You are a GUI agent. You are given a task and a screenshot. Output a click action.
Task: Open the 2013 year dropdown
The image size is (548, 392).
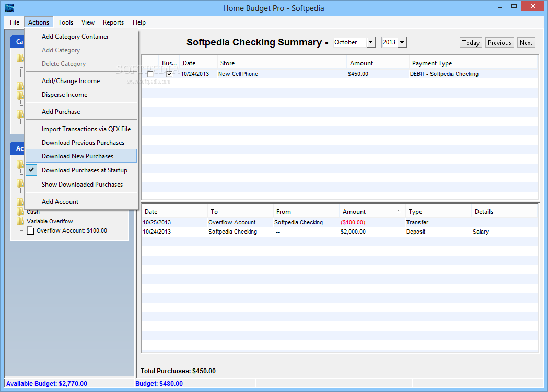point(402,42)
